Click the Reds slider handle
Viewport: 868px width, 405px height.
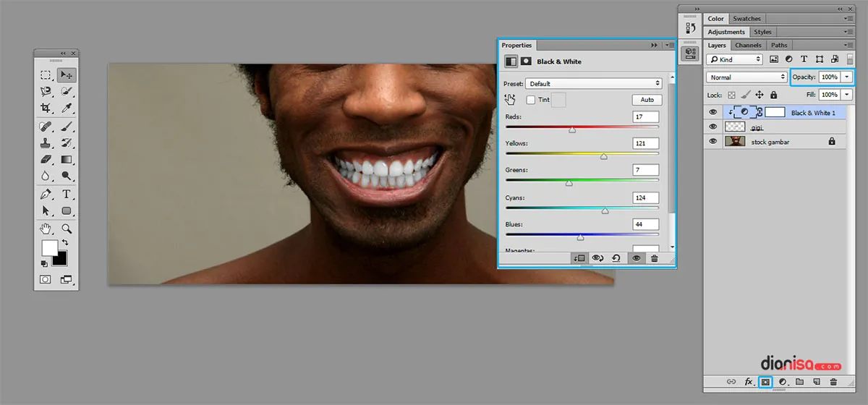pos(572,130)
